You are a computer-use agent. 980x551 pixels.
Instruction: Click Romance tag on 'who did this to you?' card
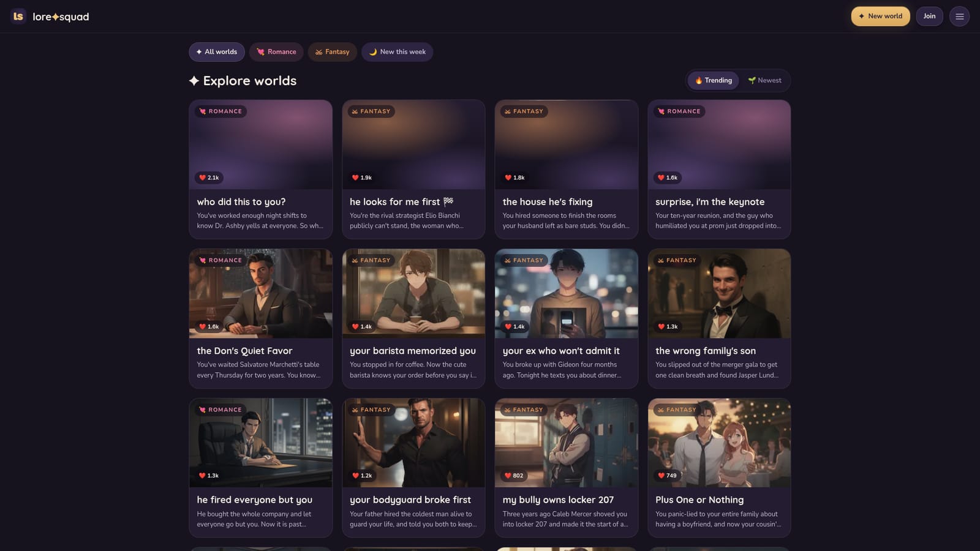click(x=221, y=111)
